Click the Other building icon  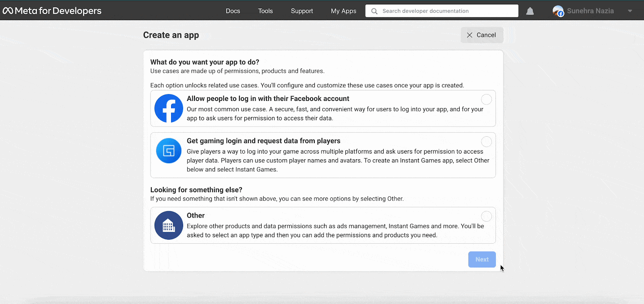[169, 225]
